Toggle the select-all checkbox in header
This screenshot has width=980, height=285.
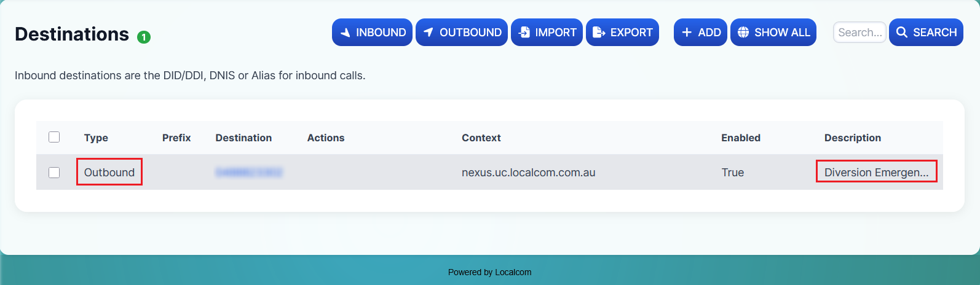click(54, 137)
